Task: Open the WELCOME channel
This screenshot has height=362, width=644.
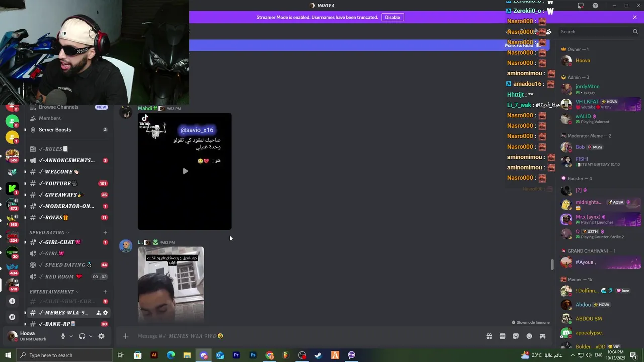Action: (68, 172)
